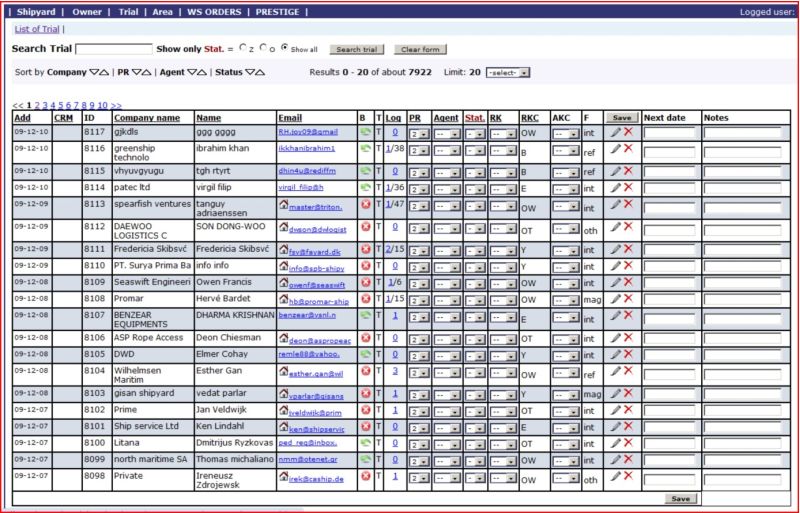Click red B icon in Private Ireneusz row
This screenshot has height=513, width=800.
[365, 476]
